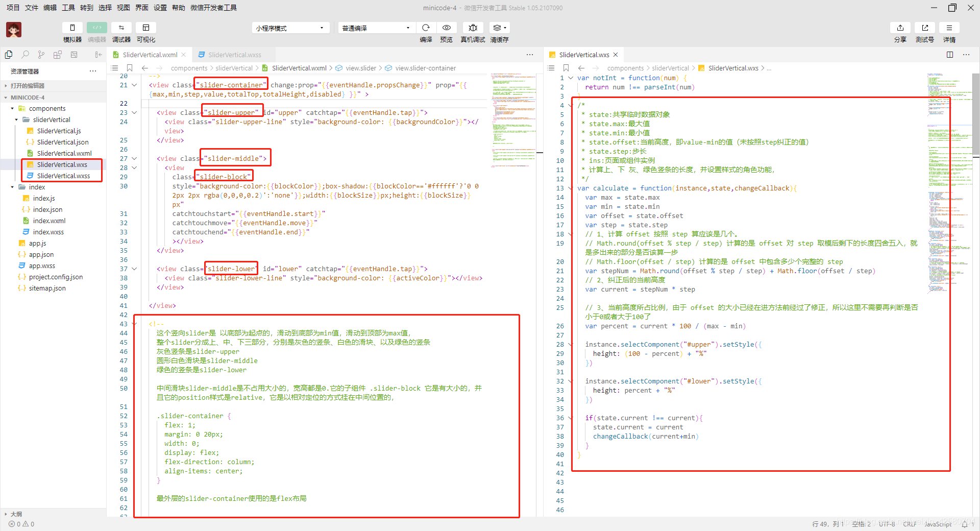
Task: Fold the comment block at line 43
Action: pyautogui.click(x=134, y=324)
